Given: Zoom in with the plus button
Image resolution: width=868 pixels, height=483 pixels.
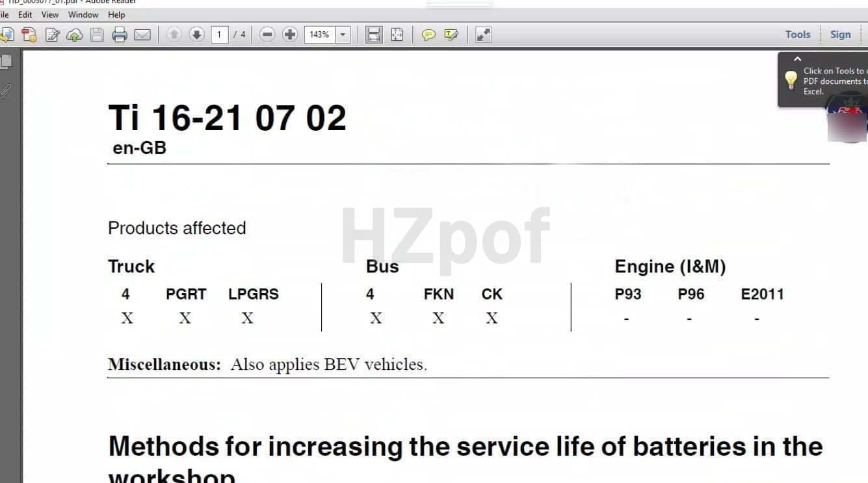Looking at the screenshot, I should tap(290, 34).
